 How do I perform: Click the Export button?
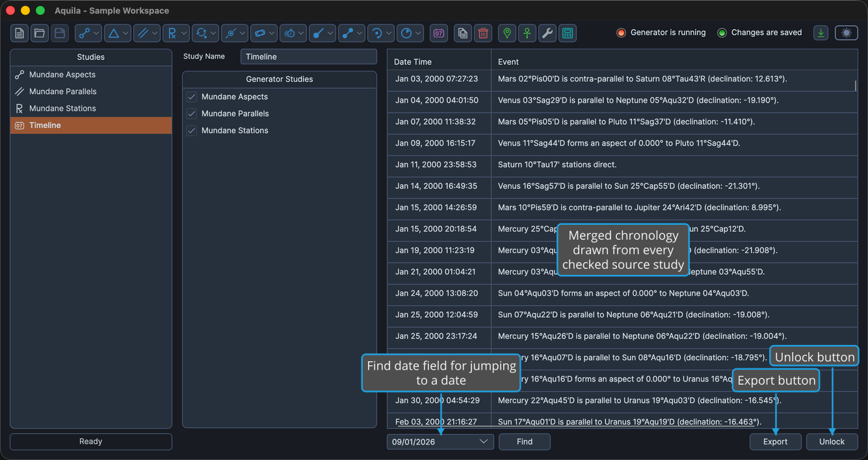(x=775, y=442)
